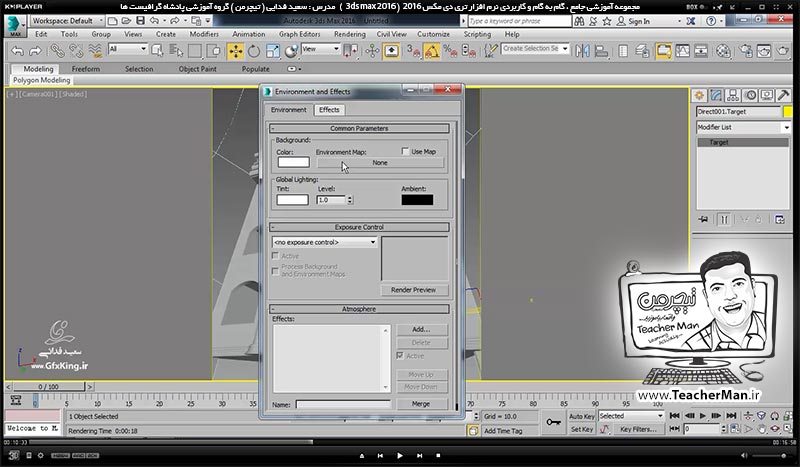Enable the Use Map checkbox
This screenshot has height=467, width=800.
coord(405,151)
